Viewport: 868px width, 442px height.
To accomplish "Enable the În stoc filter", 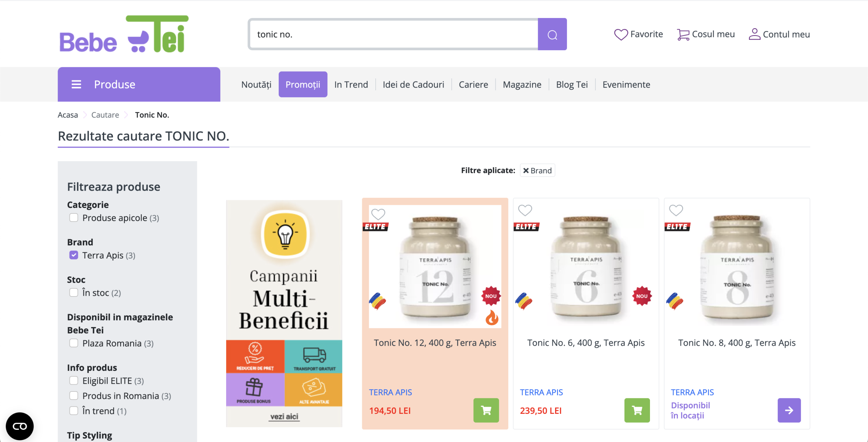I will click(74, 292).
